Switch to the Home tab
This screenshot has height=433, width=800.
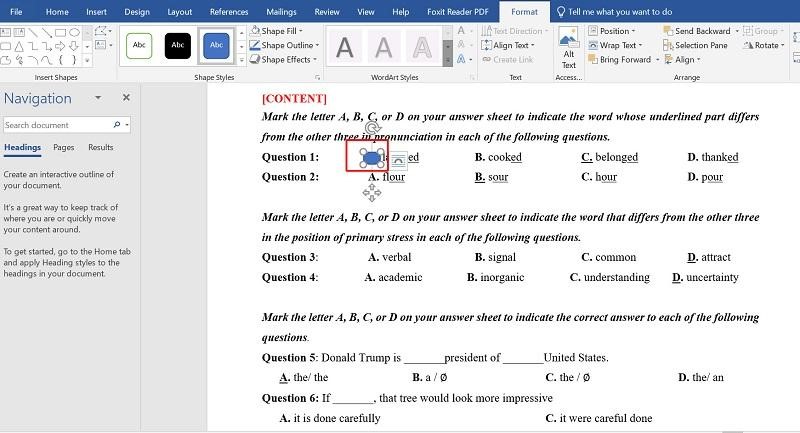pyautogui.click(x=57, y=11)
